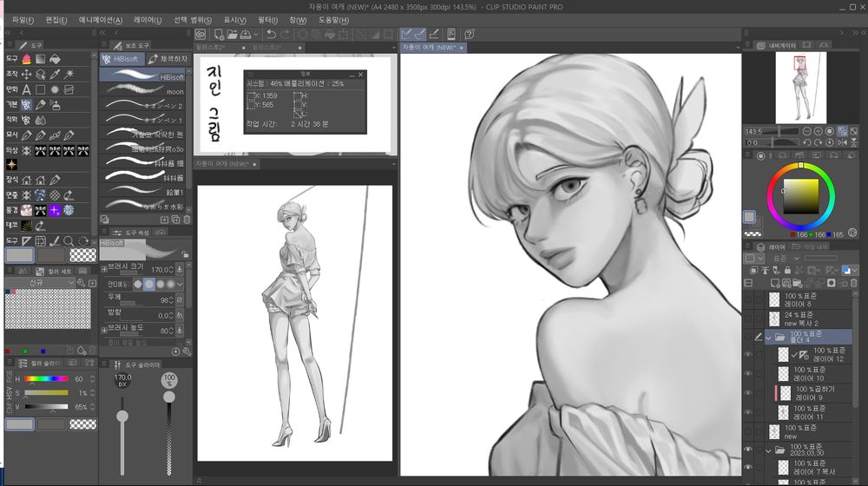Select the Text tool (A icon)
The width and height of the screenshot is (868, 486).
click(x=26, y=89)
